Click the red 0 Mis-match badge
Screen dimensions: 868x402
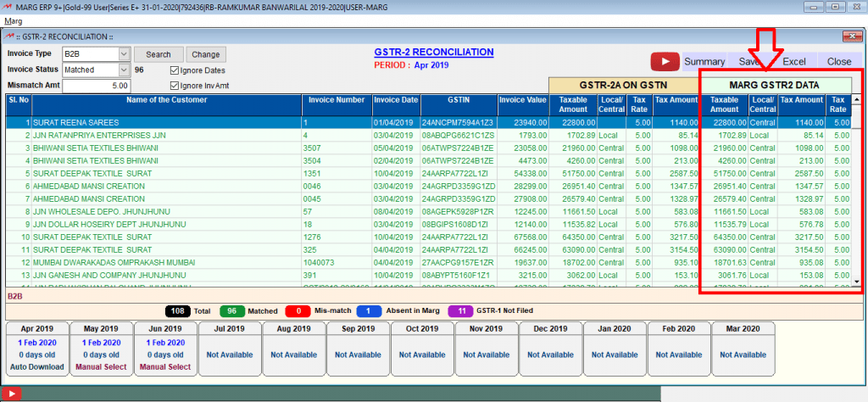click(298, 311)
